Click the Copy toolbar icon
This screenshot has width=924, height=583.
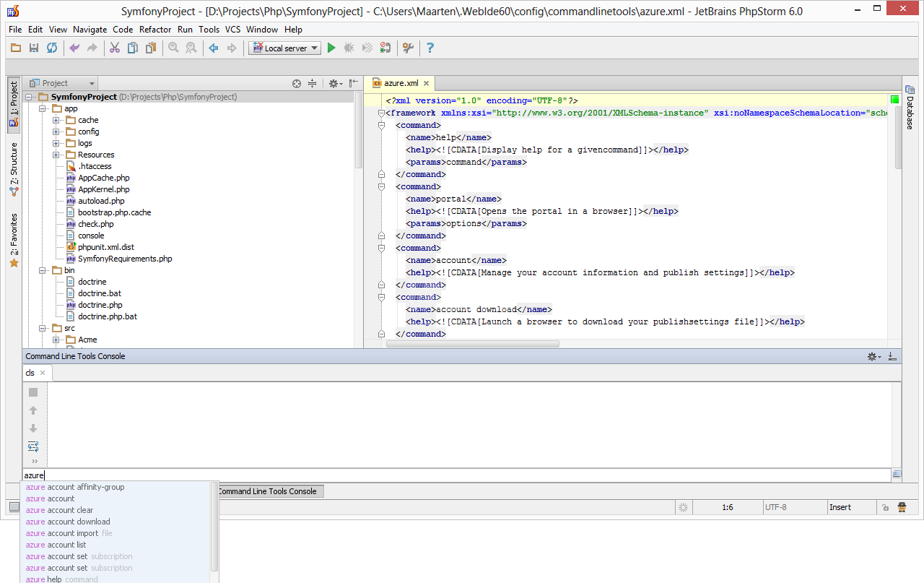(132, 48)
